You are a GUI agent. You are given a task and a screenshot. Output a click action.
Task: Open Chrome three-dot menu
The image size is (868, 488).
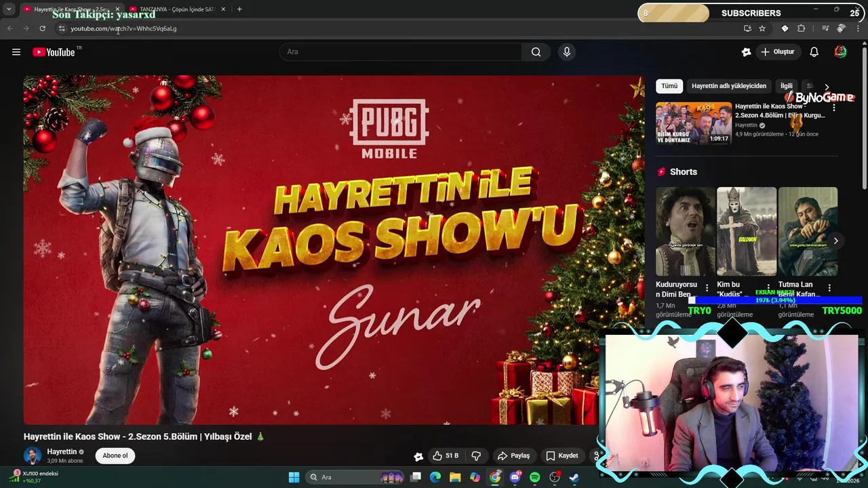(859, 28)
